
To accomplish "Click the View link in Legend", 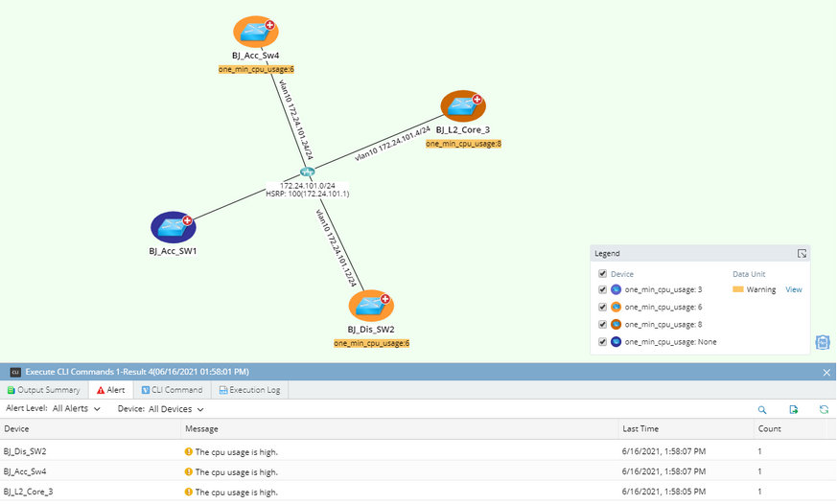I will pyautogui.click(x=793, y=289).
